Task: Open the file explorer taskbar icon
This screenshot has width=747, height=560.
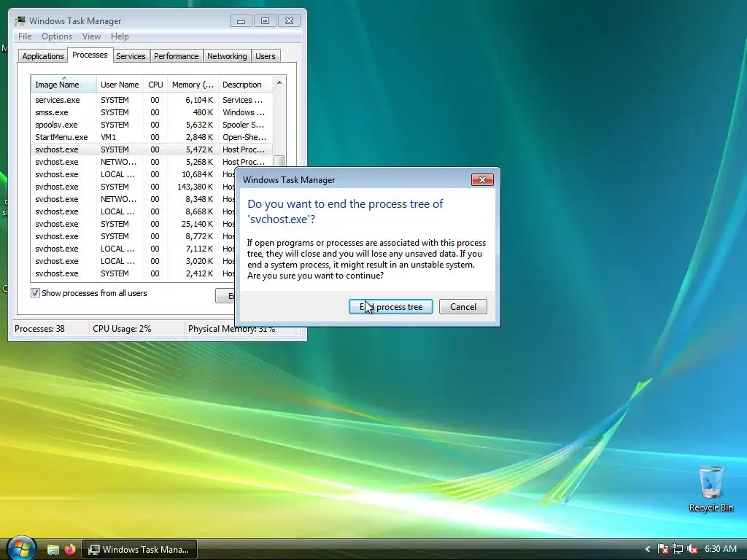Action: (x=53, y=550)
